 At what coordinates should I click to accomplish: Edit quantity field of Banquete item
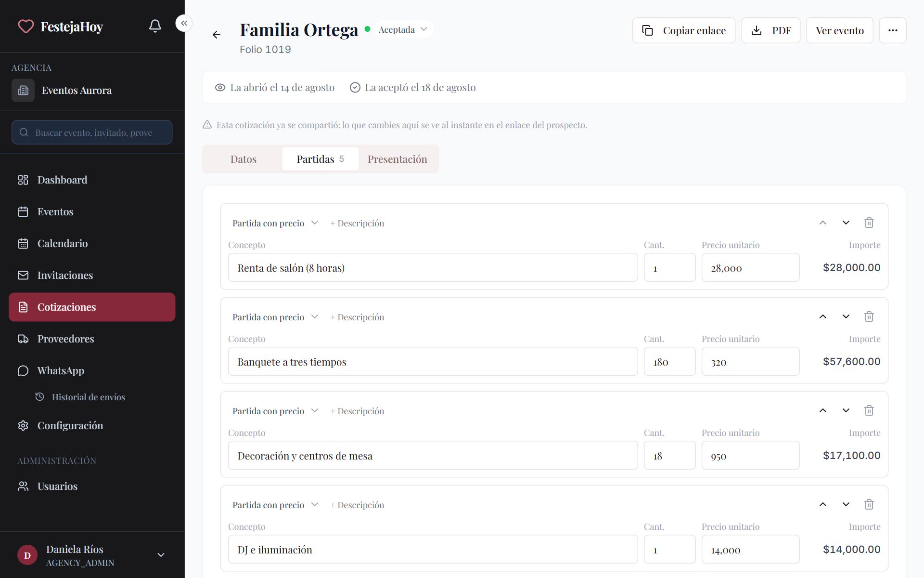click(x=669, y=361)
